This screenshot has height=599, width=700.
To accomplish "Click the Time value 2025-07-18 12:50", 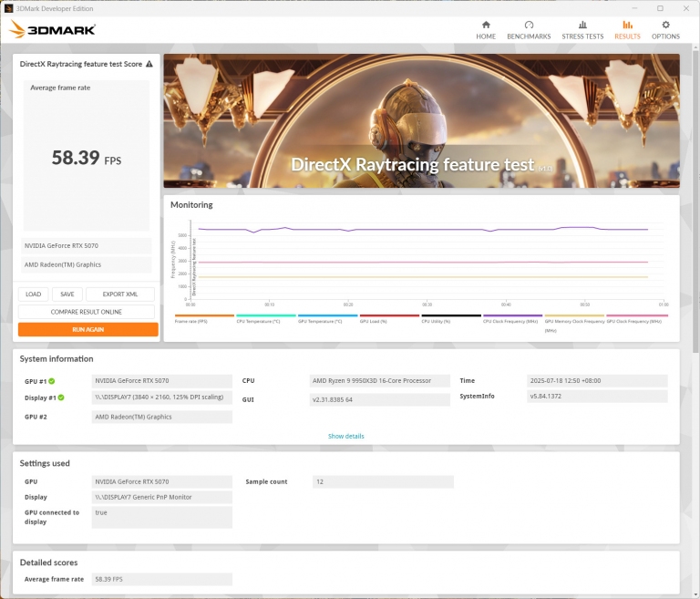I will 597,380.
